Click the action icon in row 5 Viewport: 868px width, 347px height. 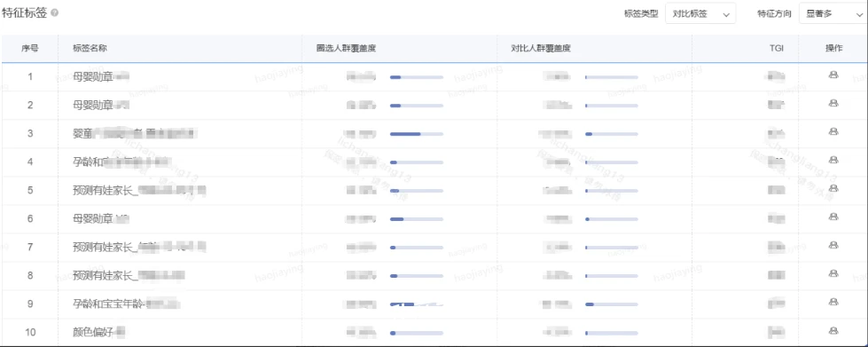click(x=833, y=188)
